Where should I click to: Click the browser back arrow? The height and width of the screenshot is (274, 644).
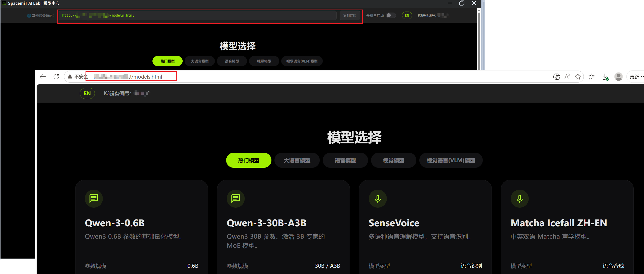tap(43, 77)
